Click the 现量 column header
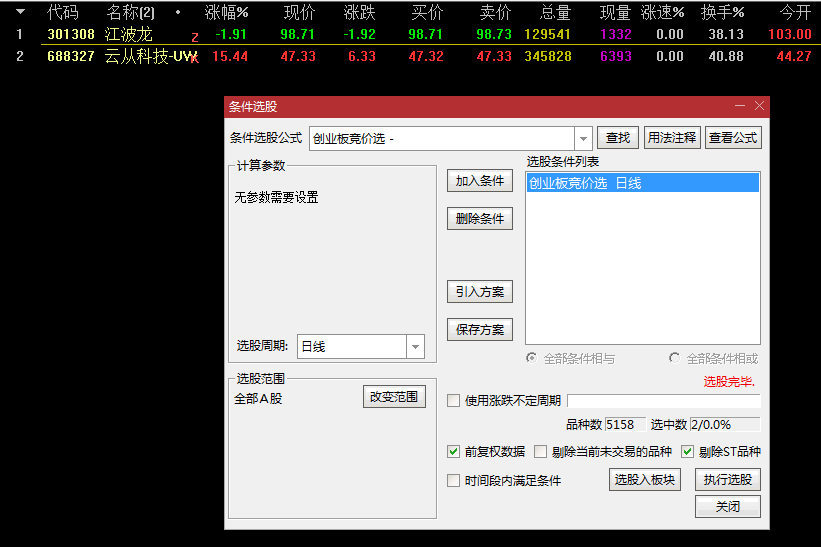 [615, 12]
